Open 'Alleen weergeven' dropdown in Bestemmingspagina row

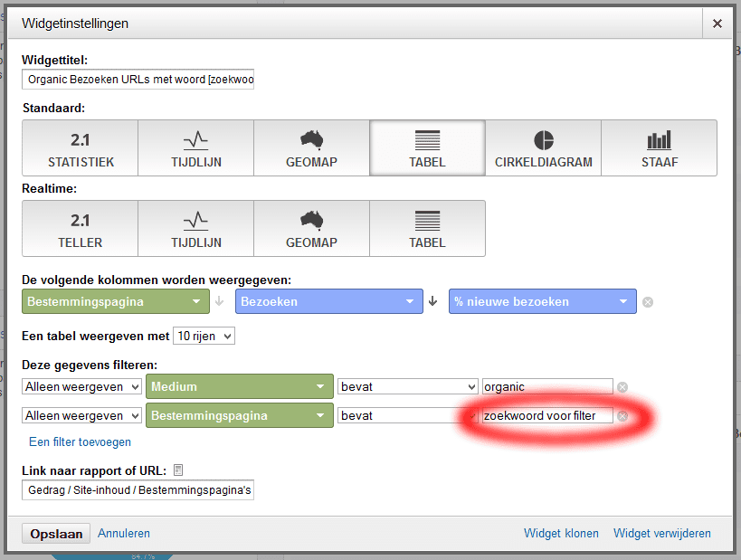(81, 415)
